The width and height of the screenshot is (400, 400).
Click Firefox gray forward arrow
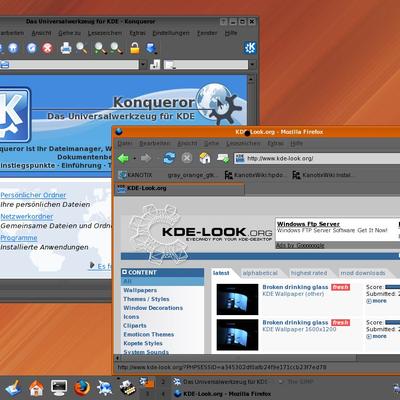click(x=146, y=158)
